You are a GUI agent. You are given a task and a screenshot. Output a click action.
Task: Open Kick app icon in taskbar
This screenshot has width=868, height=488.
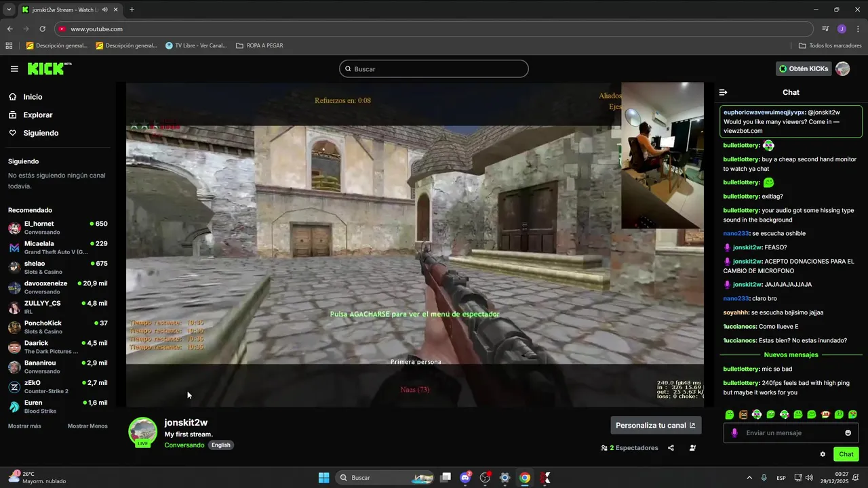pos(545,478)
